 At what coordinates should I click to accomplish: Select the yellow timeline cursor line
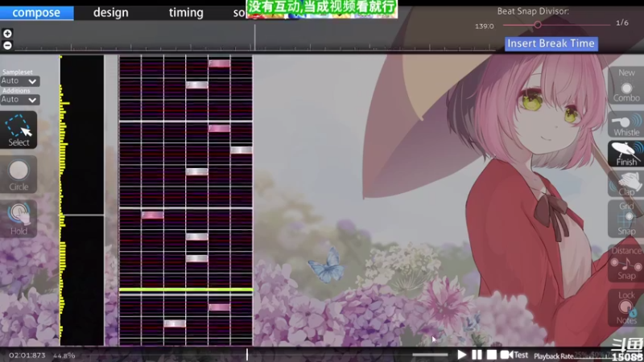click(186, 290)
